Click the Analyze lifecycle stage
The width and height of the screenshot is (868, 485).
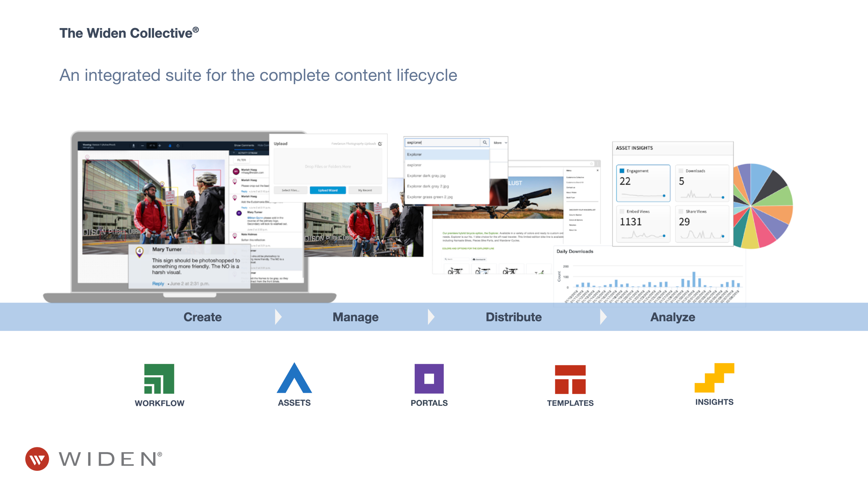click(x=673, y=317)
